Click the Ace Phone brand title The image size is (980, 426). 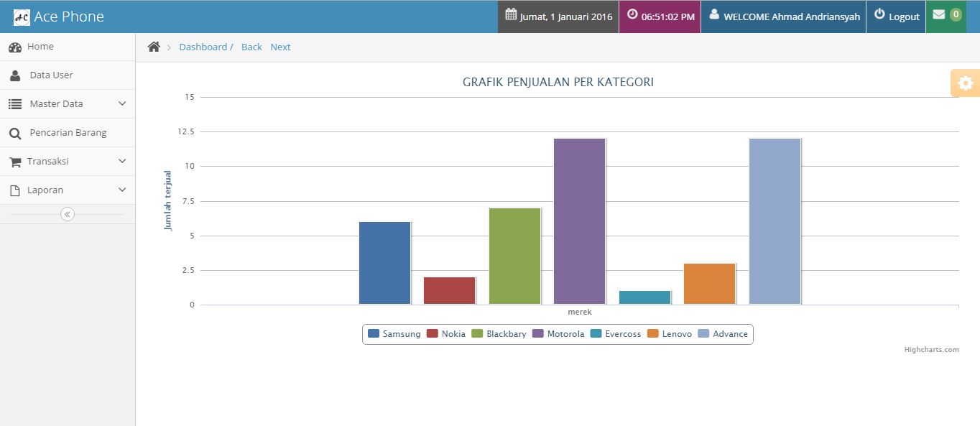coord(69,17)
